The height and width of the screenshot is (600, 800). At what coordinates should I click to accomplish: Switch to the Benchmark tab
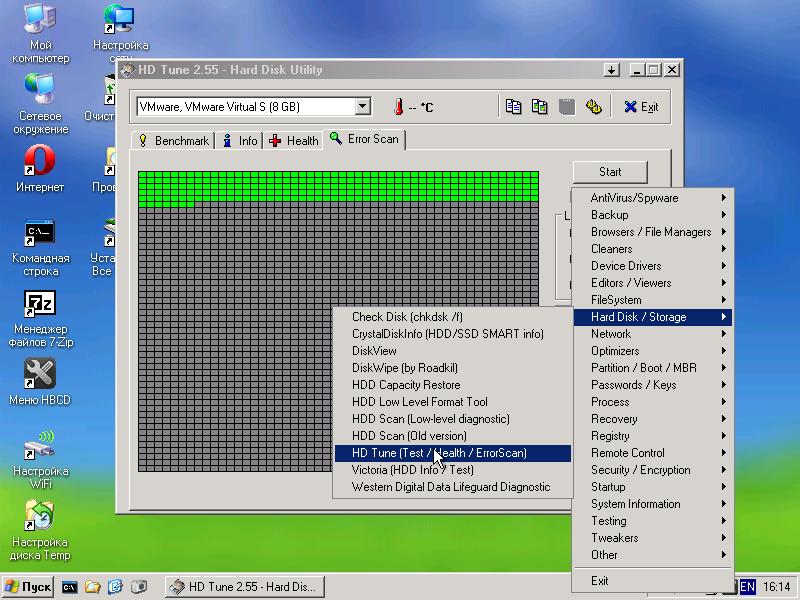click(x=173, y=141)
